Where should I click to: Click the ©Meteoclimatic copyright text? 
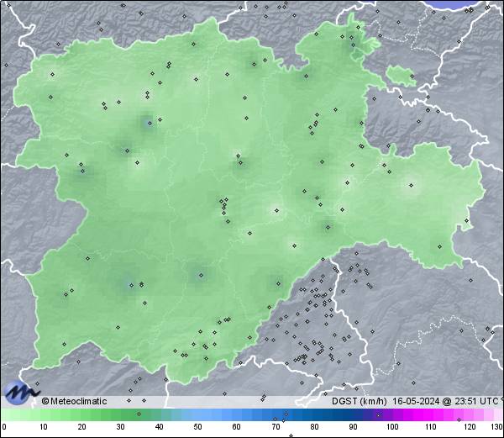tap(74, 401)
